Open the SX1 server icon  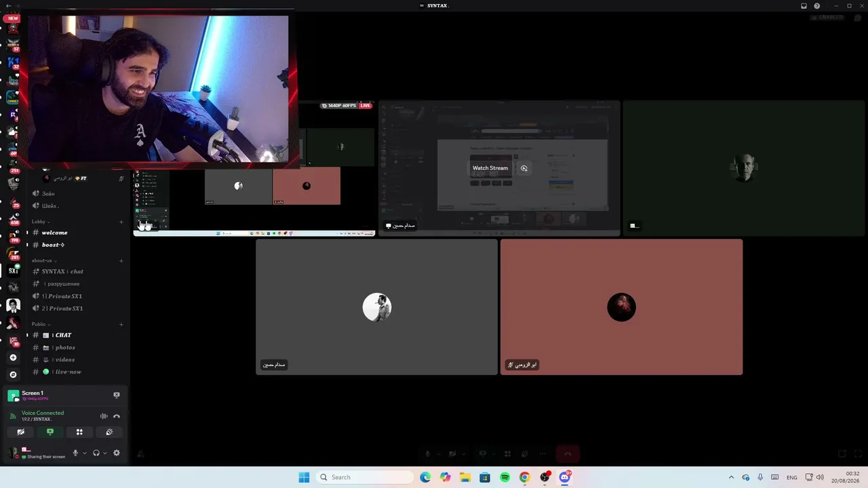[13, 270]
